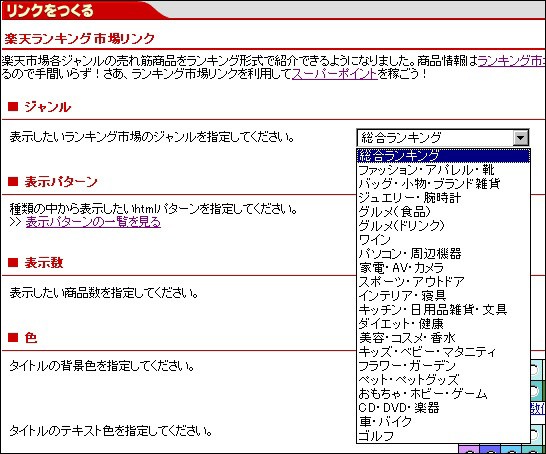Choose 美容・コスメ・香水 genre
The image size is (546, 454).
pos(443,337)
